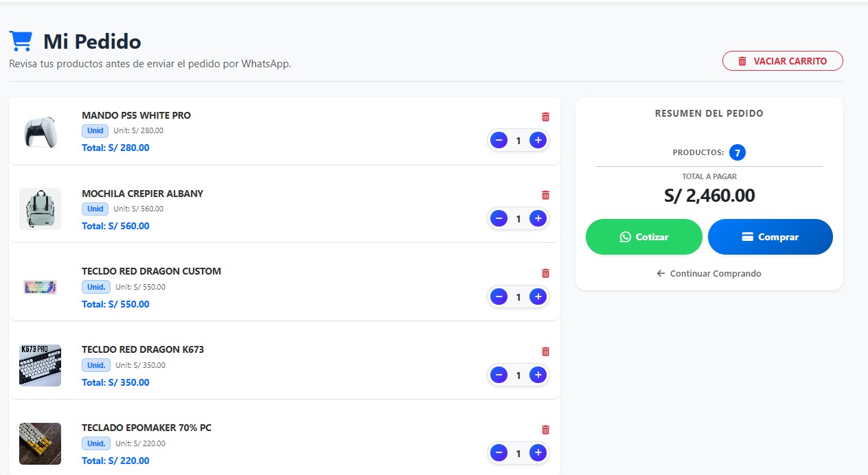Decrease quantity of MANDO PS5 WHITE PRO
868x475 pixels.
pos(499,141)
